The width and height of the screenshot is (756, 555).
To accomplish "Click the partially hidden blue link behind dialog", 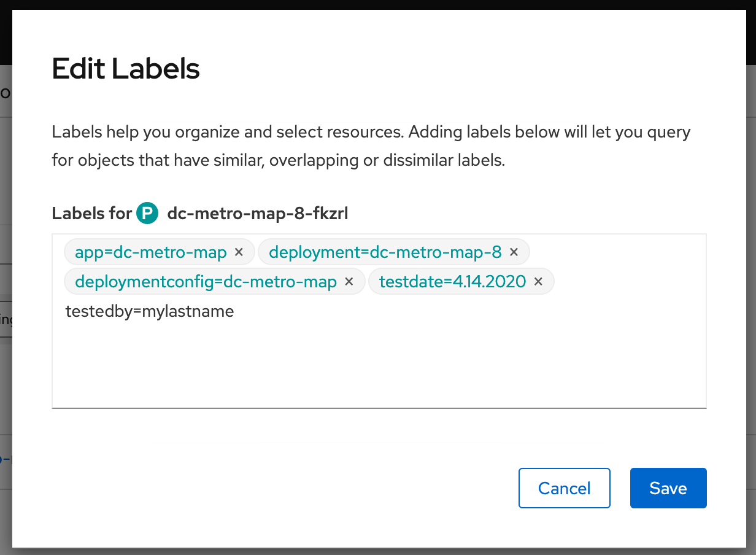I will point(6,459).
